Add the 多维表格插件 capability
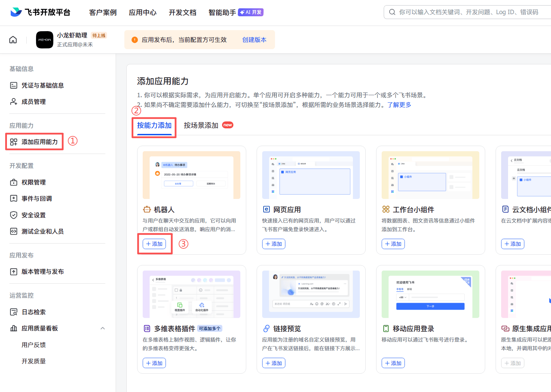The width and height of the screenshot is (551, 392). click(x=154, y=363)
